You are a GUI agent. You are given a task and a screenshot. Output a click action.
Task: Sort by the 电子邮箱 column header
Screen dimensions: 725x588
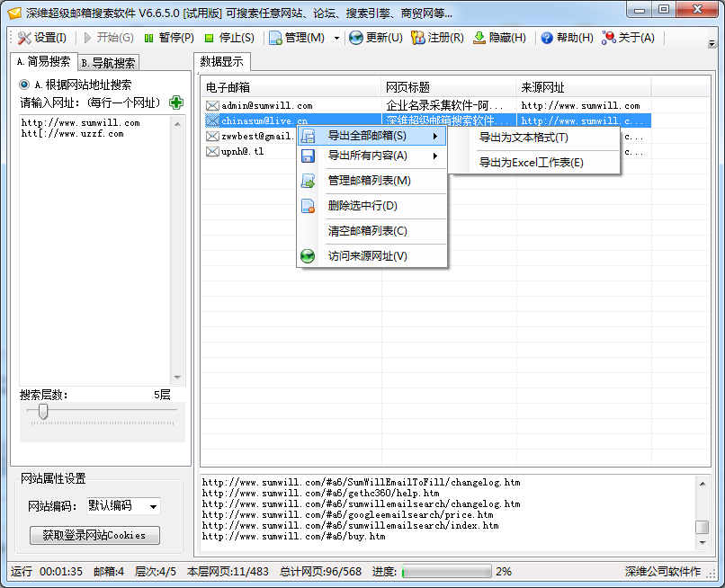tap(291, 87)
